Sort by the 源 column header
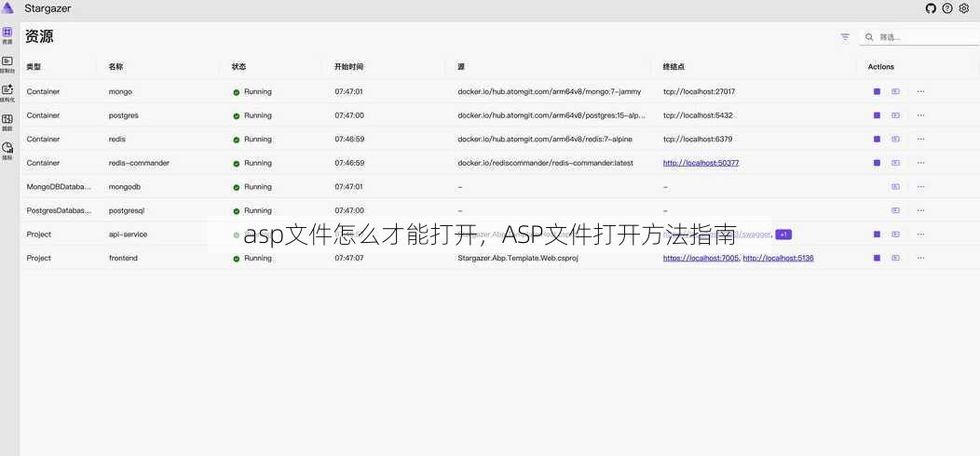 pos(460,66)
